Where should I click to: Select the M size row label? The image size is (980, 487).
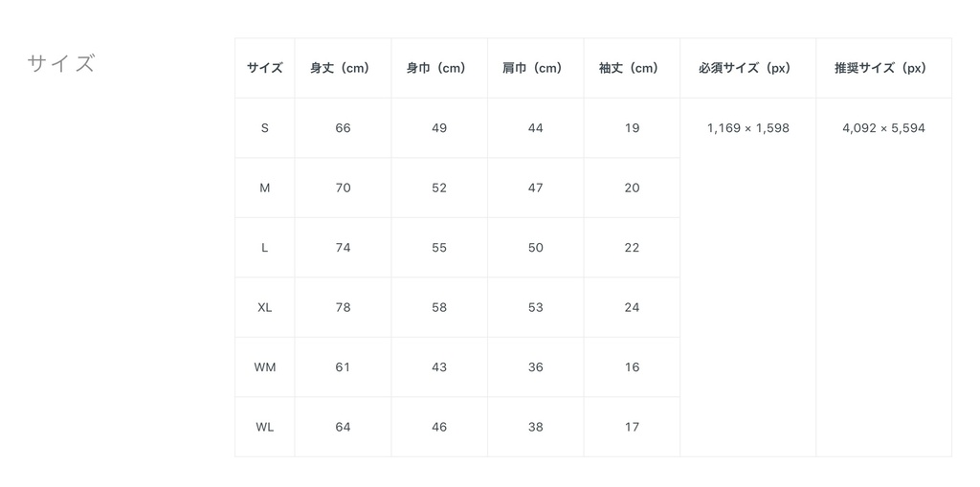pos(265,188)
